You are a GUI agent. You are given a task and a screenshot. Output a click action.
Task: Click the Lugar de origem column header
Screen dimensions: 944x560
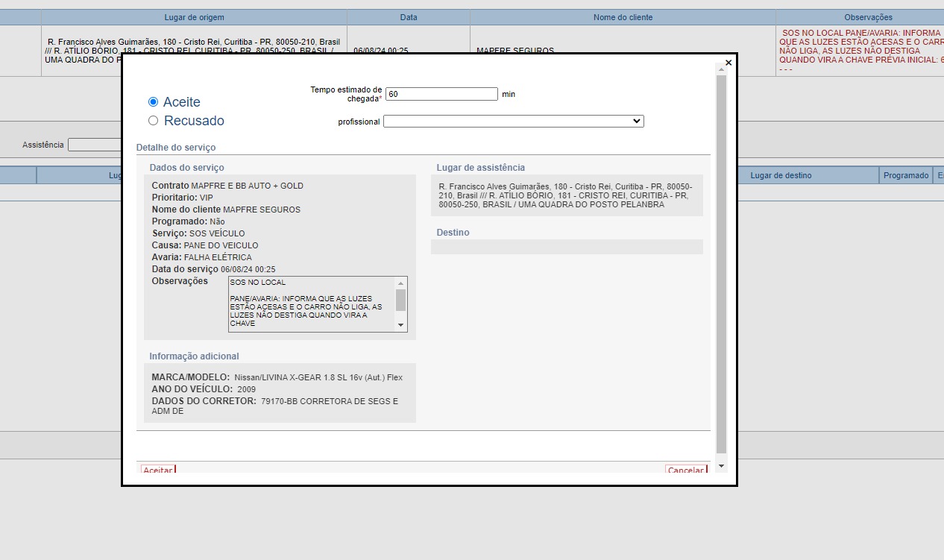[x=194, y=17]
